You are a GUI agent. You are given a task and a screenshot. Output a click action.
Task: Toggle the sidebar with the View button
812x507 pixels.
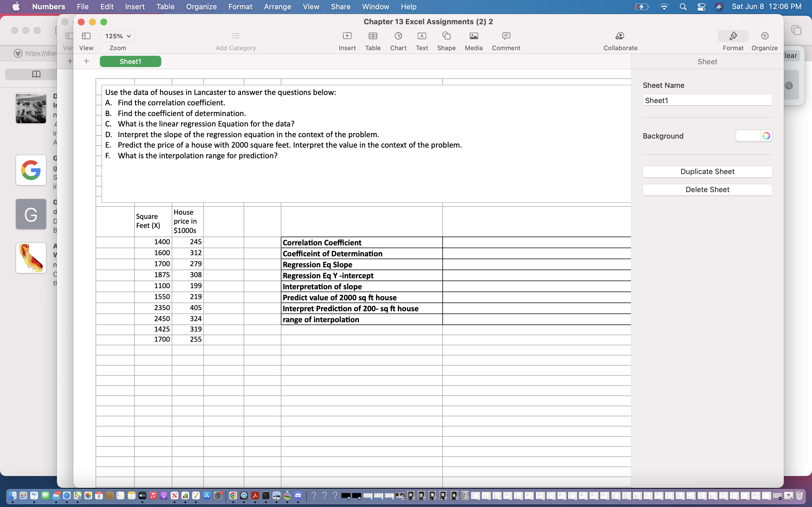point(86,40)
